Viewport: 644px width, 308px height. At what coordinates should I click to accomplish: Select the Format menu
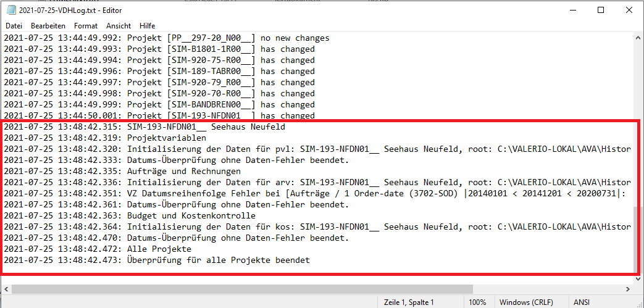(86, 26)
